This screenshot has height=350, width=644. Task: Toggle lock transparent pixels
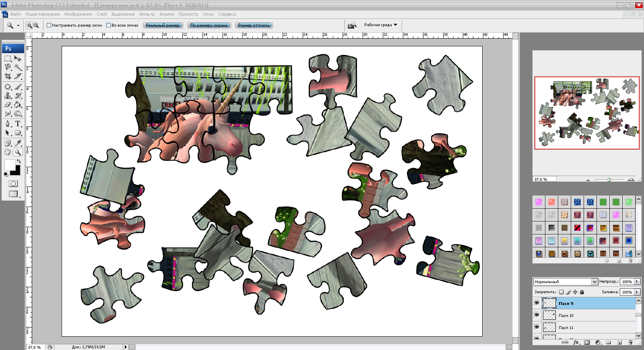(561, 292)
